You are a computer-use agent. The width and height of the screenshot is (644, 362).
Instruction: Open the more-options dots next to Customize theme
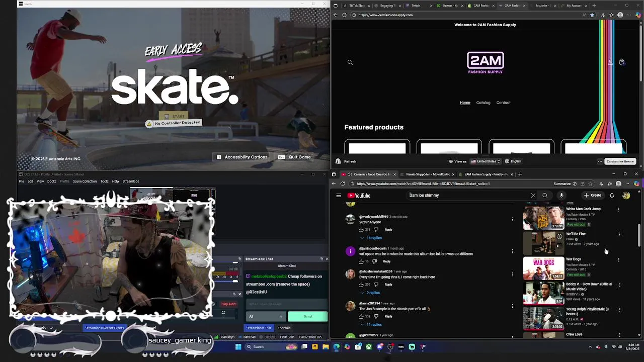(600, 161)
